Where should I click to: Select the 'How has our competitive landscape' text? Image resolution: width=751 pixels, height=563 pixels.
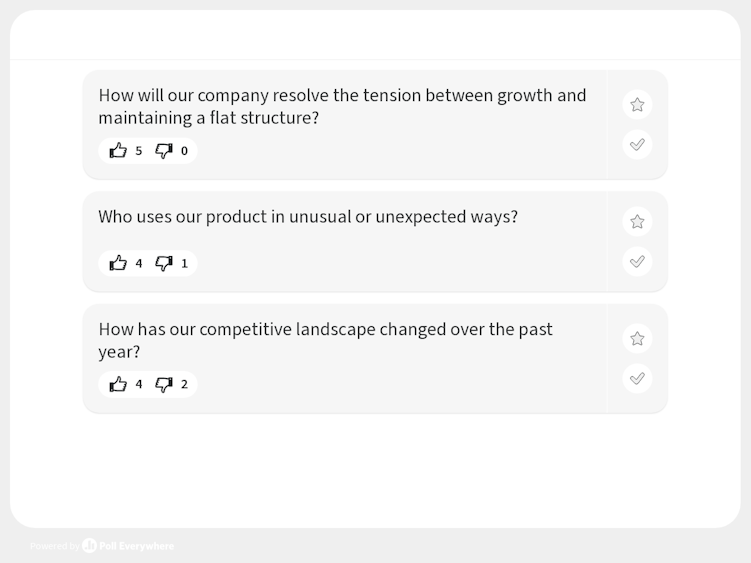(326, 340)
